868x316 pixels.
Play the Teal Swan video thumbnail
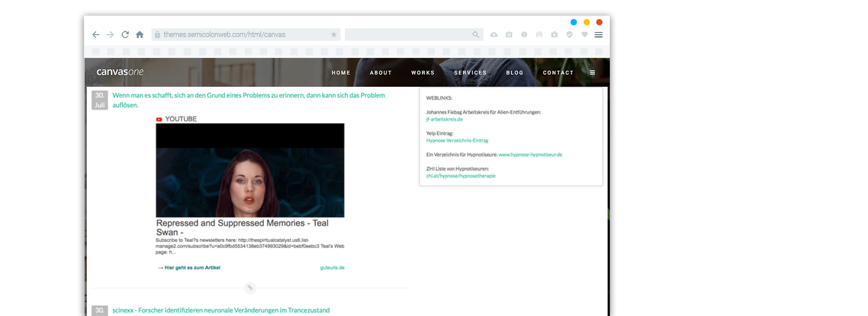pyautogui.click(x=250, y=170)
